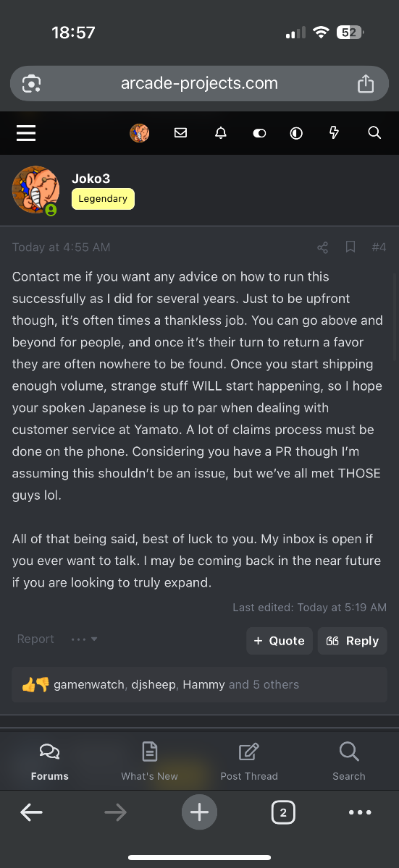Open browser tabs overview showing 2
Viewport: 399px width, 868px height.
pos(282,812)
